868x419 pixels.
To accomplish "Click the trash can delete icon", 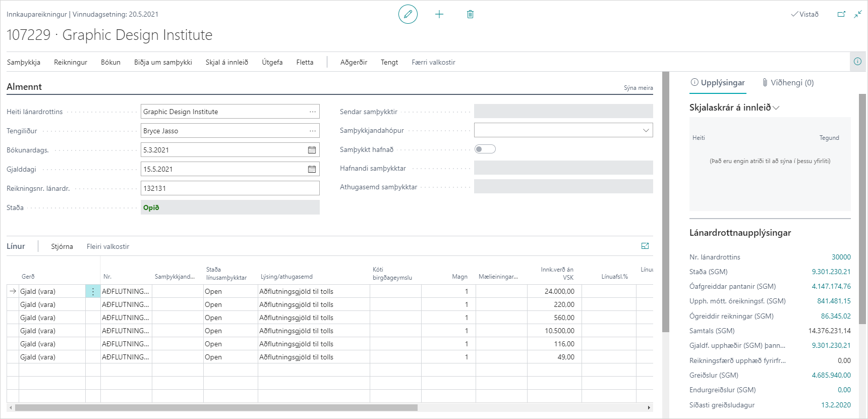I will point(470,14).
